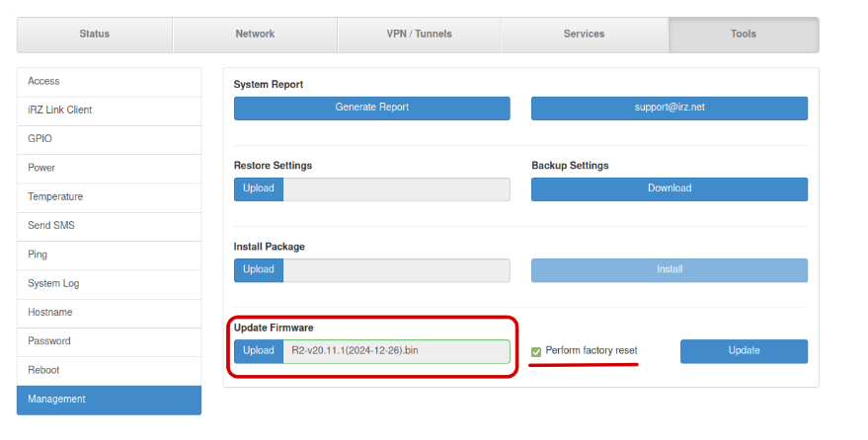
Task: Click the Generate Report button
Action: (x=371, y=108)
